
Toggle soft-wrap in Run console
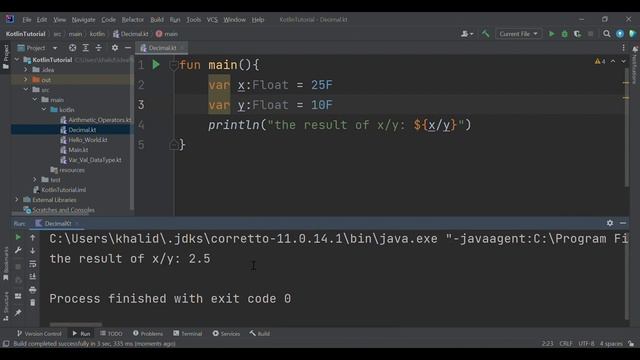[33, 264]
